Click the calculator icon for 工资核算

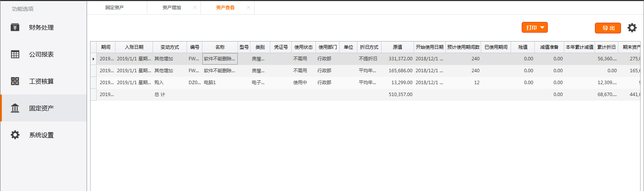click(15, 81)
